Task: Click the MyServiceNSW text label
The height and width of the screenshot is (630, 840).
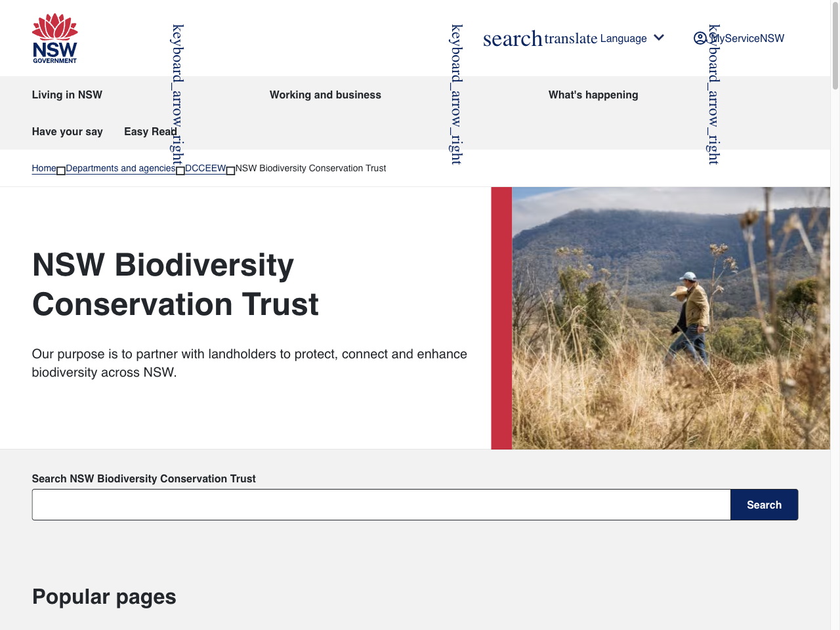Action: coord(747,39)
